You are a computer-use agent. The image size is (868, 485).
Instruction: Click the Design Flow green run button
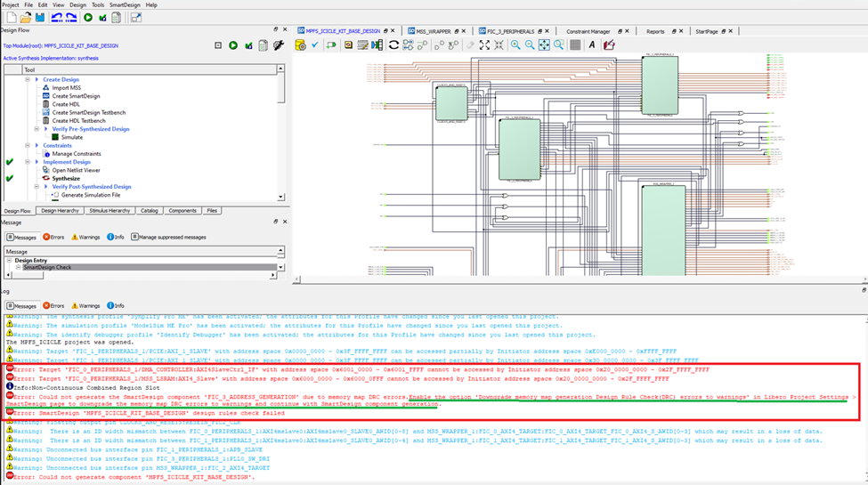click(x=233, y=45)
